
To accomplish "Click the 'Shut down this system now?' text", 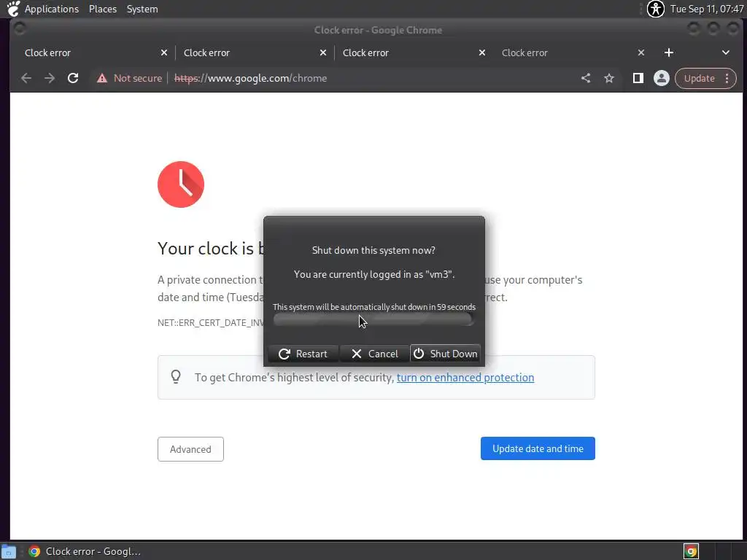I will (x=373, y=250).
